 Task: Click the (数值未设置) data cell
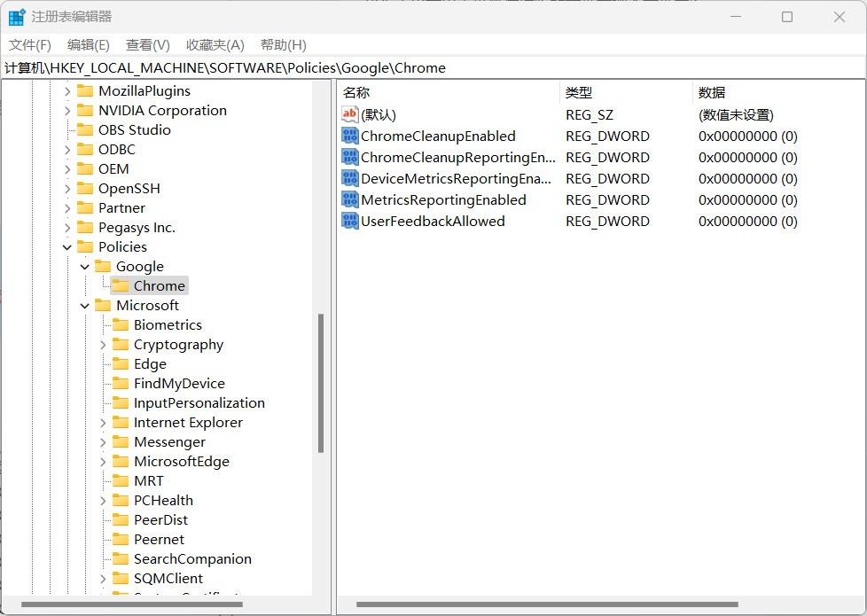(x=736, y=114)
